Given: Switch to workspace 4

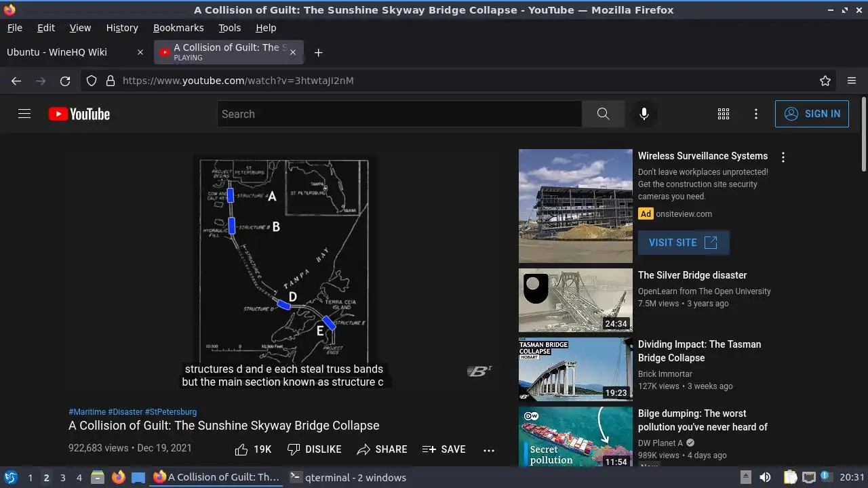Looking at the screenshot, I should click(79, 477).
